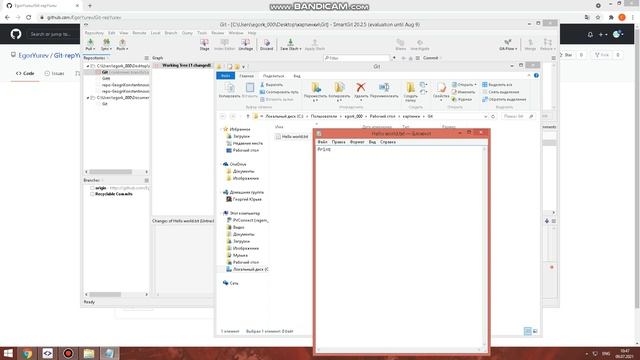This screenshot has height=360, width=640.
Task: Click Выделить все in Explorer ribbon
Action: coord(497,84)
